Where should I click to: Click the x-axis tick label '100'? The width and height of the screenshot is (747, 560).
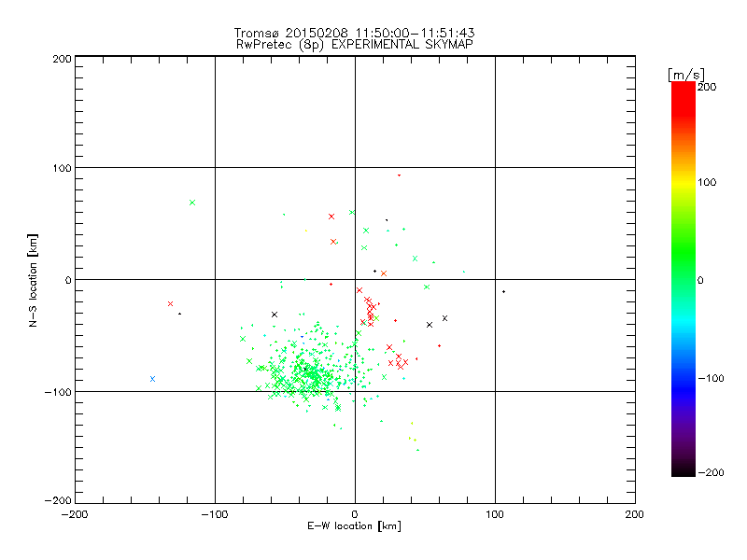(x=495, y=514)
